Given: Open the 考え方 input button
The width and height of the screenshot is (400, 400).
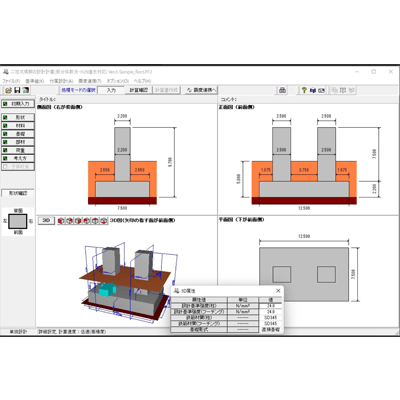Looking at the screenshot, I should tap(18, 159).
